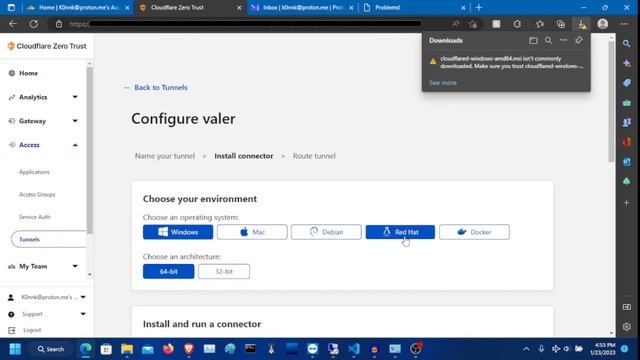Open Visual Studio Code from the taskbar
640x360 pixels.
click(353, 349)
